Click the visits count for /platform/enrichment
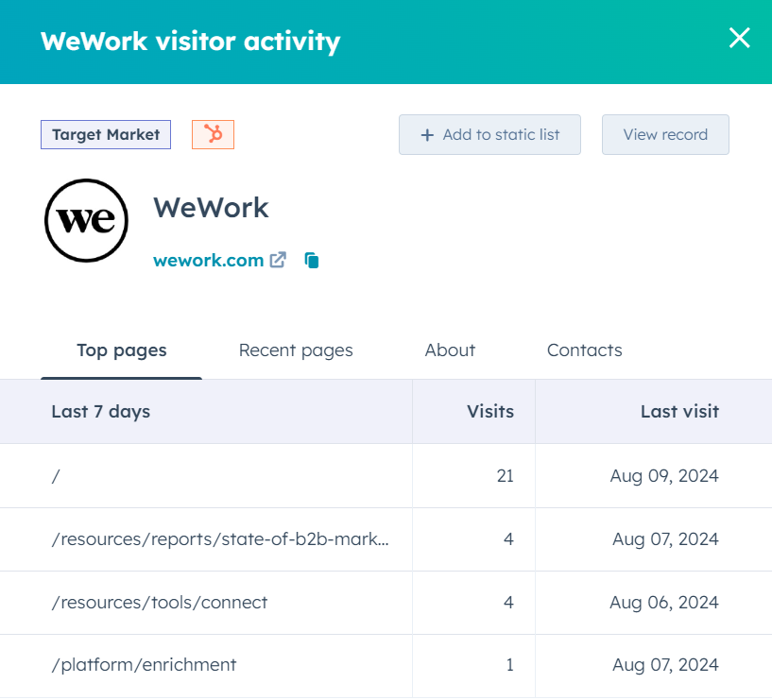 point(509,665)
